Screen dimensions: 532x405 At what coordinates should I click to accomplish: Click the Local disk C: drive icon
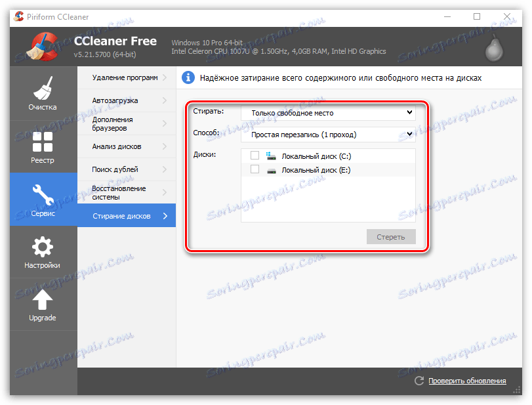point(271,156)
